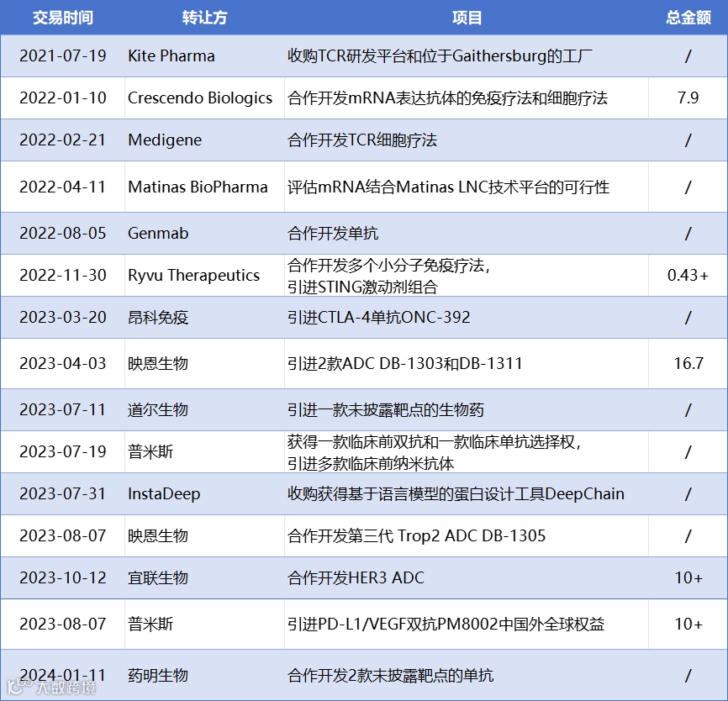The width and height of the screenshot is (728, 701).
Task: Select date cell 2022-11-30
Action: [x=63, y=276]
